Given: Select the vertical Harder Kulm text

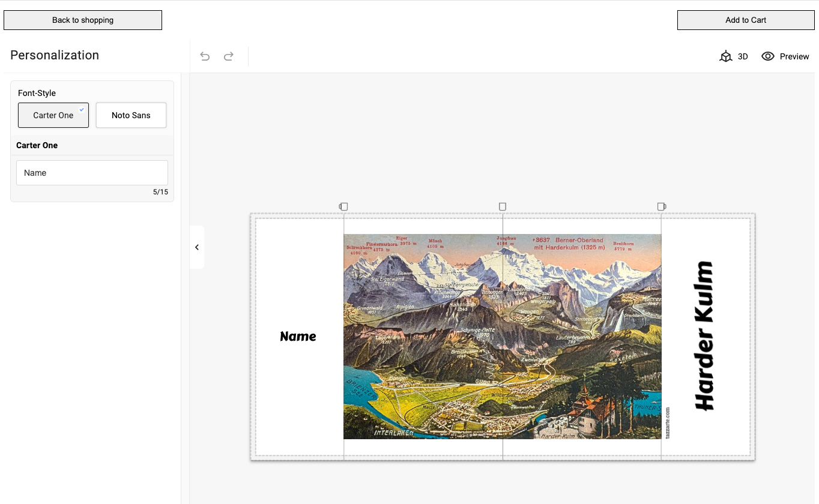Looking at the screenshot, I should click(704, 336).
